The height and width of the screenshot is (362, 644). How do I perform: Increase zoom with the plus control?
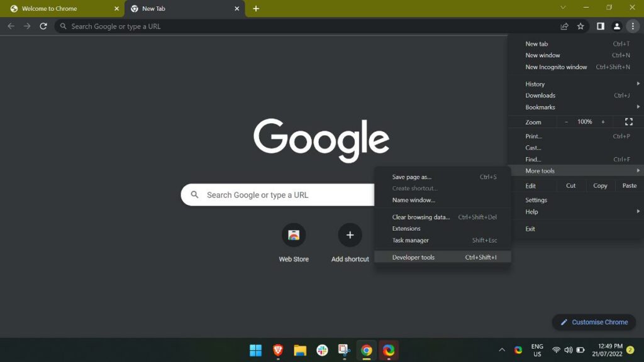[602, 121]
